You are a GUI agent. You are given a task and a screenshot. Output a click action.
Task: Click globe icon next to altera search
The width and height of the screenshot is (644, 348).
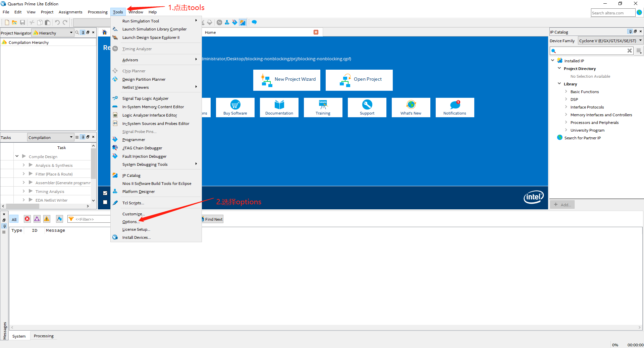tap(639, 13)
